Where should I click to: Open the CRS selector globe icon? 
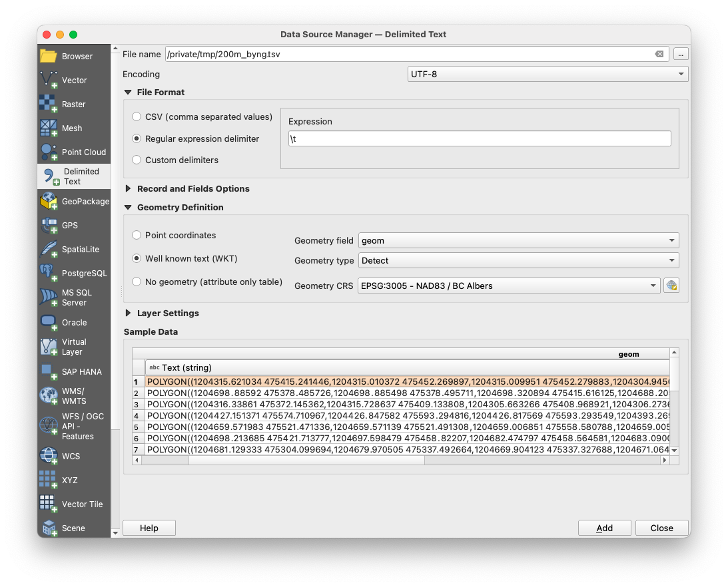(671, 285)
